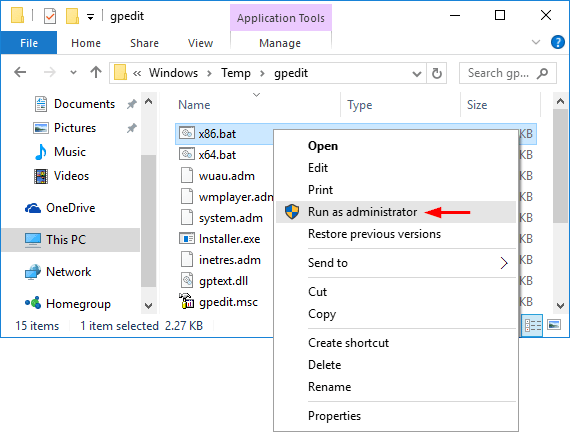Go up one folder with up arrow

click(x=96, y=72)
